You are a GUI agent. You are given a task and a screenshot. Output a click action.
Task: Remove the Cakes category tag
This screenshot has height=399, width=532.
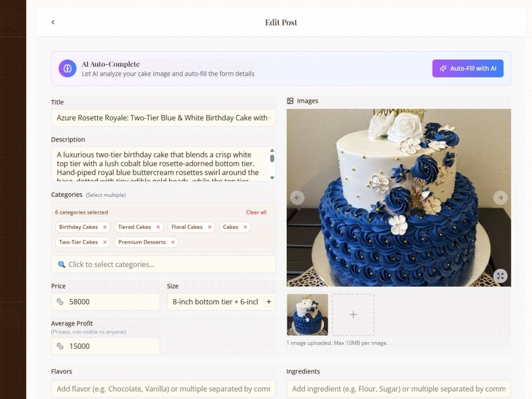pyautogui.click(x=245, y=227)
